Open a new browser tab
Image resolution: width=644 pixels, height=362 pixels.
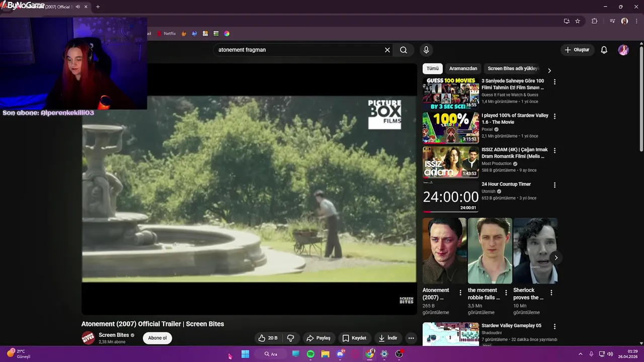click(98, 7)
